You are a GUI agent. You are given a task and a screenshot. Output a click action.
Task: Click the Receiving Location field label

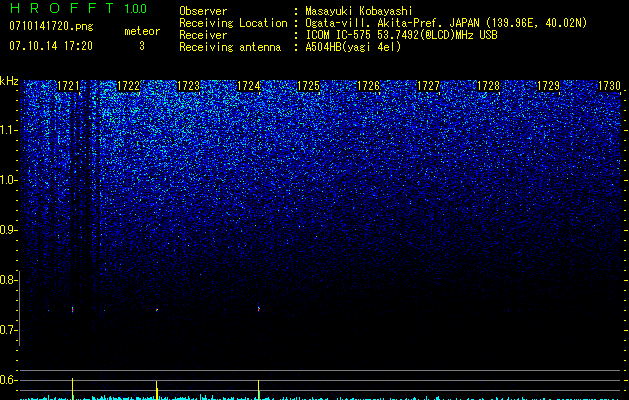(233, 23)
